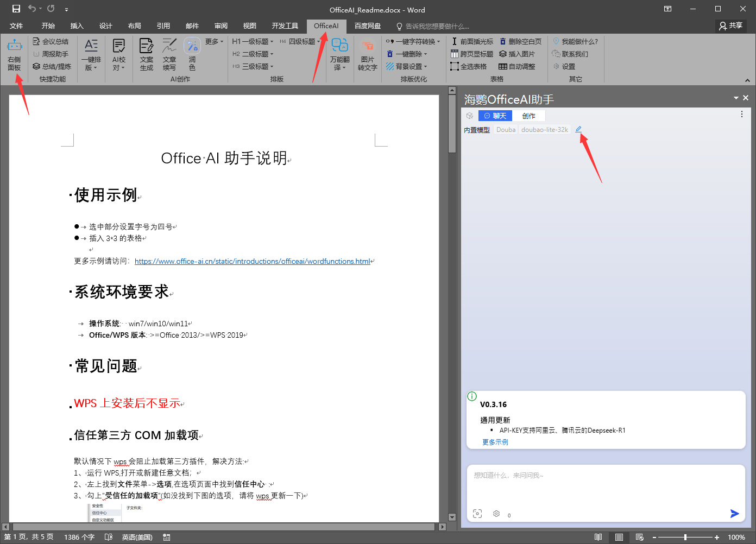Select the 聊天 chat tab
756x544 pixels.
pyautogui.click(x=495, y=116)
